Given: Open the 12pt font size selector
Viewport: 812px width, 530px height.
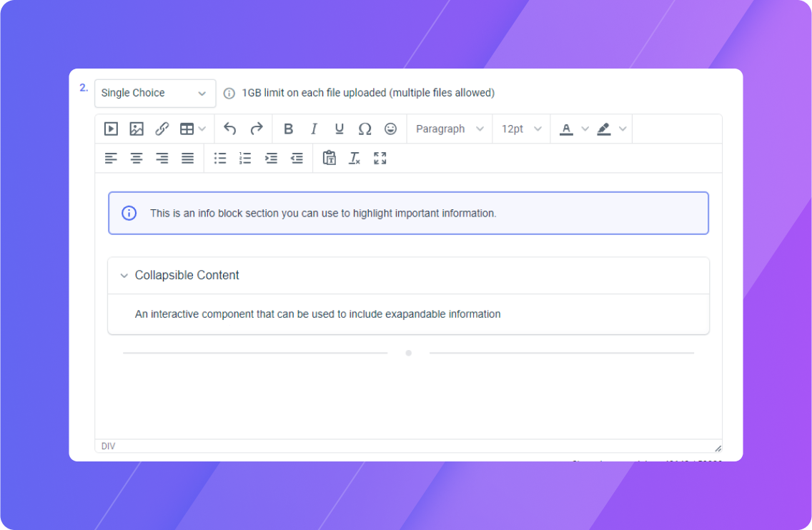Looking at the screenshot, I should click(x=521, y=129).
